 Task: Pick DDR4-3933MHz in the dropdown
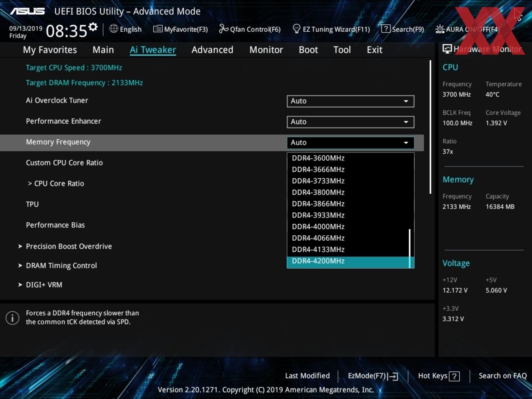[x=347, y=215]
